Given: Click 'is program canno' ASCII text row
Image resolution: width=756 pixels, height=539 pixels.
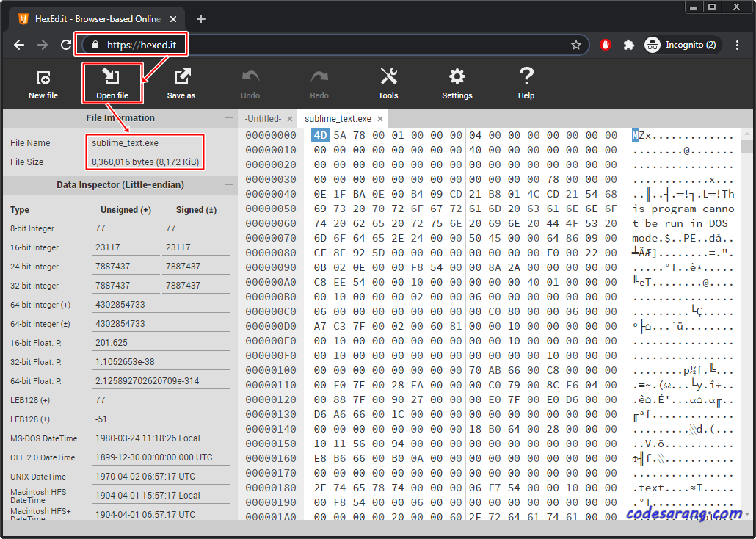Looking at the screenshot, I should point(683,209).
